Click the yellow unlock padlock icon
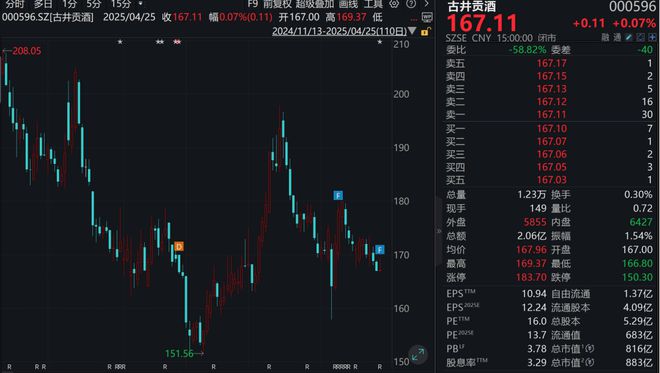660x373 pixels. coord(426,32)
